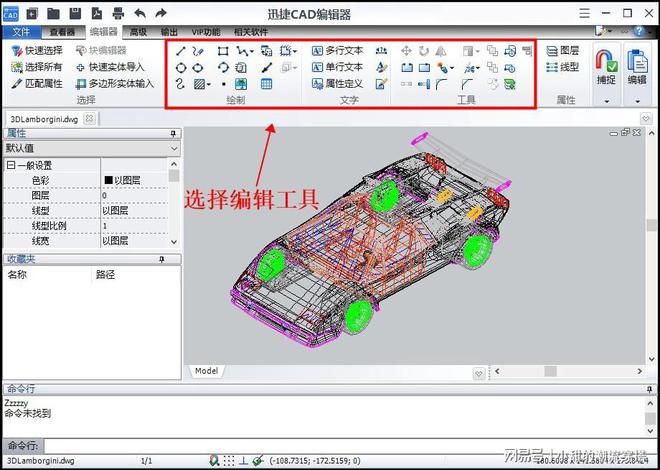Toggle the Snap (捕捉) magnet button

[606, 66]
